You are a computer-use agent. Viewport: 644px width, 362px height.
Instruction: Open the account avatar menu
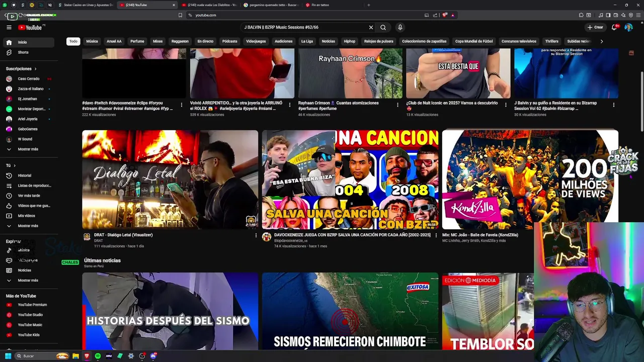(628, 27)
